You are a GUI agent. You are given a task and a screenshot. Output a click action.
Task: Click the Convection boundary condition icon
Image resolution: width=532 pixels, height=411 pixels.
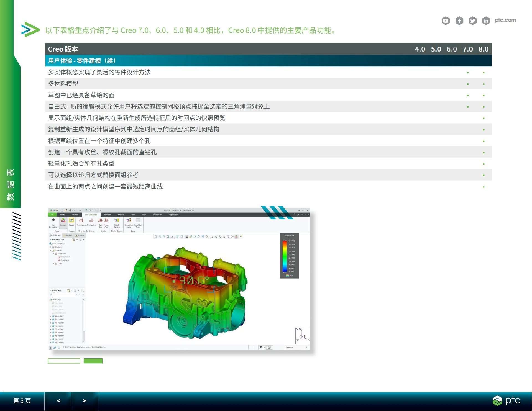pyautogui.click(x=91, y=221)
